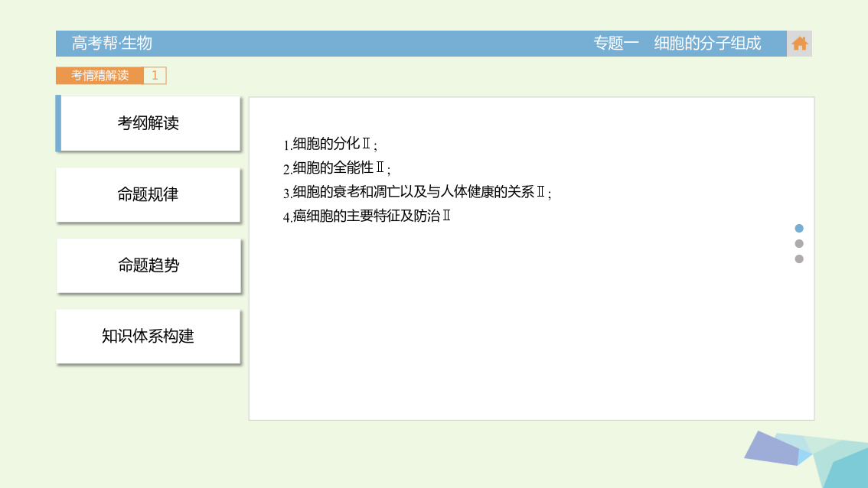Click the number 1 badge
868x488 pixels.
pyautogui.click(x=155, y=75)
